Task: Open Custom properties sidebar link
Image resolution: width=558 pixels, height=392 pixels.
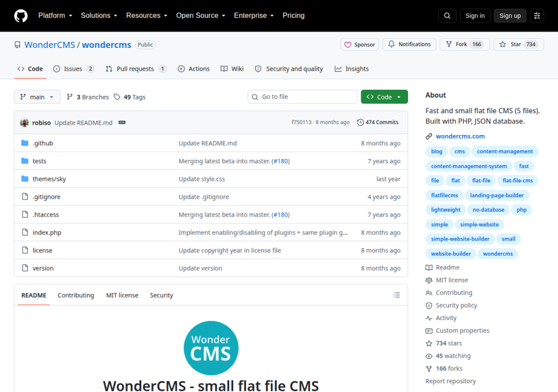Action: coord(458,330)
